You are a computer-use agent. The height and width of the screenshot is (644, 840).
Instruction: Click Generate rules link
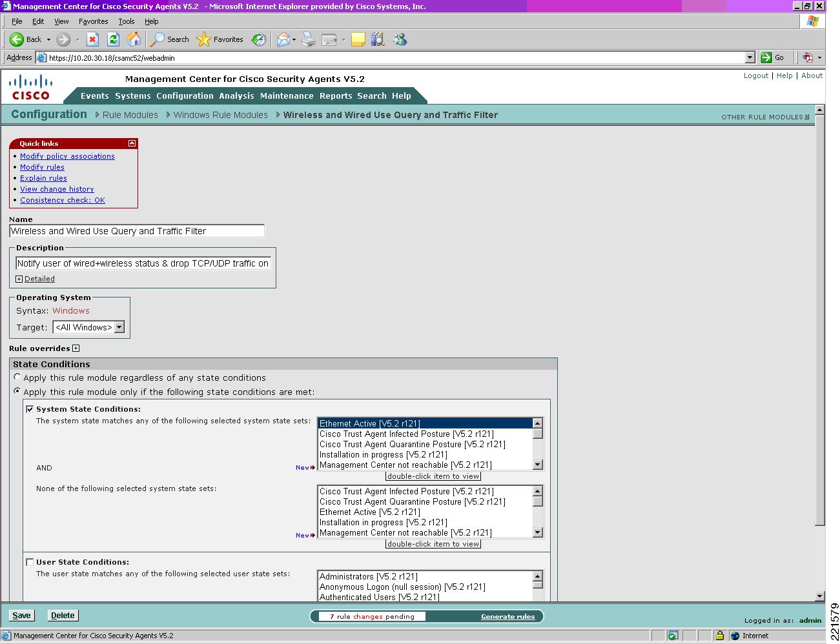click(507, 616)
